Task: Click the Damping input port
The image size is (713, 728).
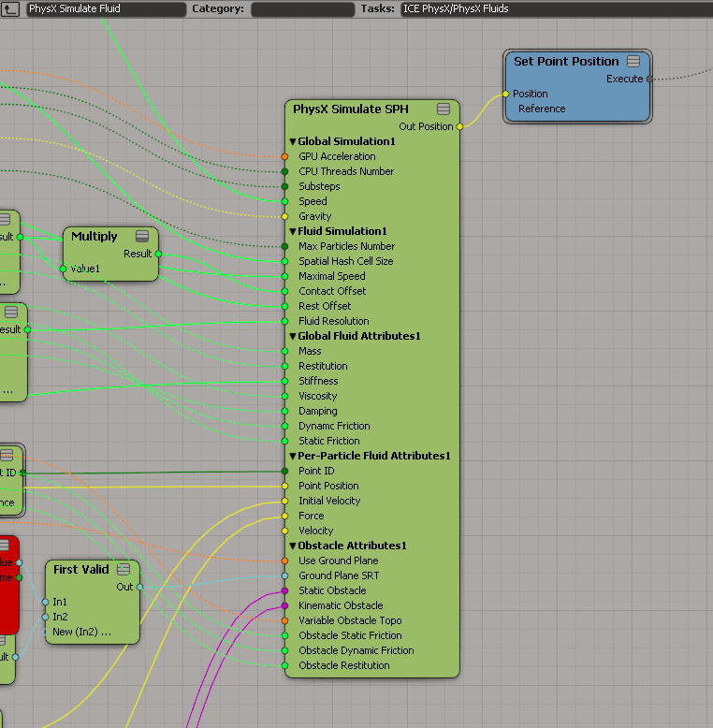Action: tap(285, 412)
